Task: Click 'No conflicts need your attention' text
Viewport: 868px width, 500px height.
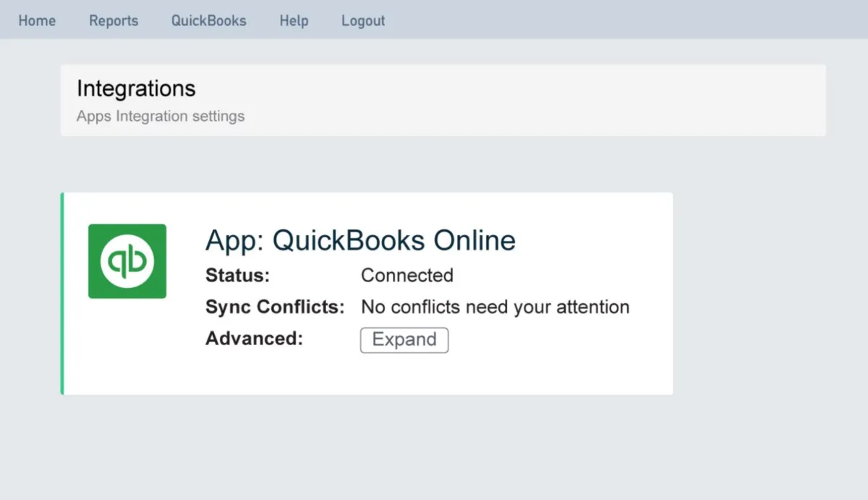Action: click(495, 308)
